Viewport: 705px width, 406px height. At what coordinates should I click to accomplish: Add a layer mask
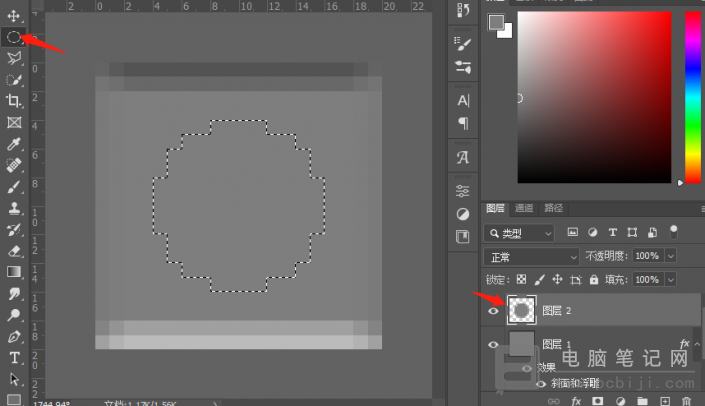click(598, 401)
